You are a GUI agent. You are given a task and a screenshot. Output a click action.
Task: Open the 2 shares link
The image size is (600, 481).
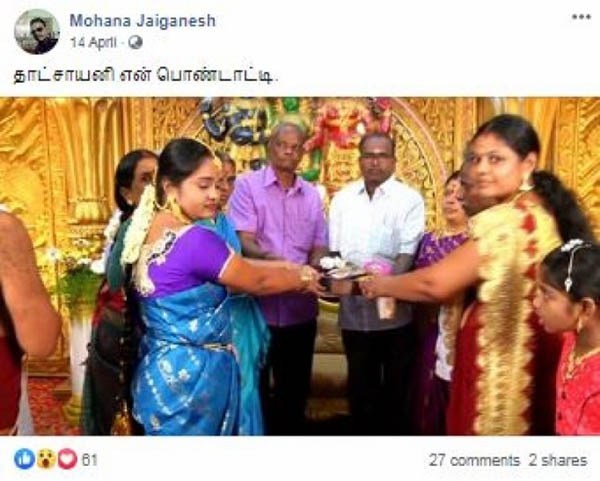tap(558, 460)
